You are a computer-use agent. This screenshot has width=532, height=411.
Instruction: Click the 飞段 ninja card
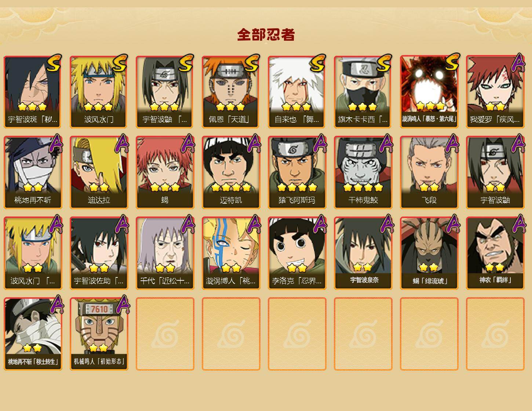[429, 172]
